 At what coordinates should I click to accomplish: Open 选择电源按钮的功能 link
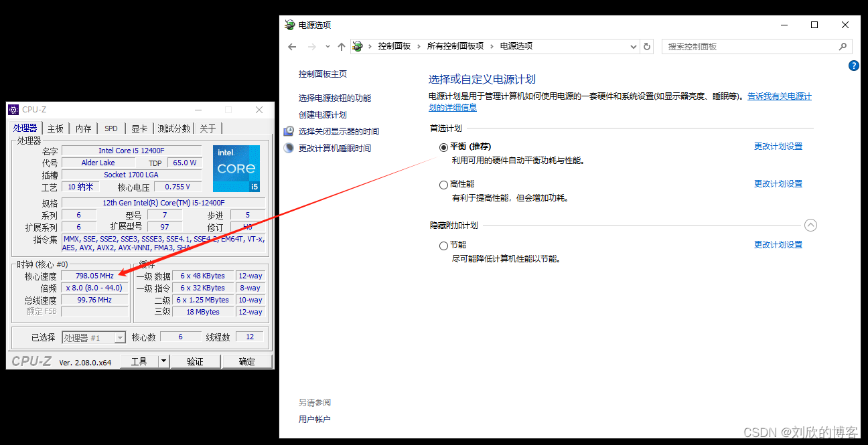tap(335, 98)
